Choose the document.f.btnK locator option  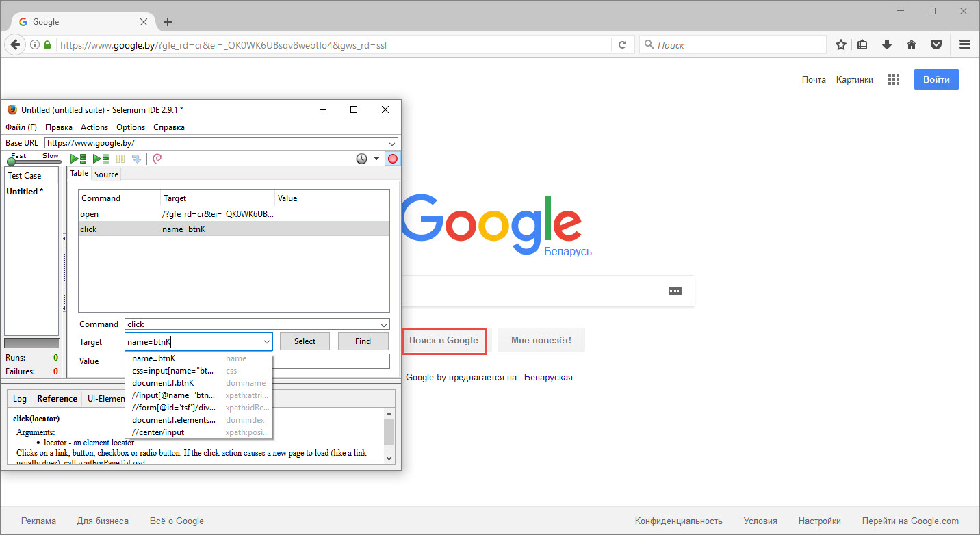tap(198, 383)
